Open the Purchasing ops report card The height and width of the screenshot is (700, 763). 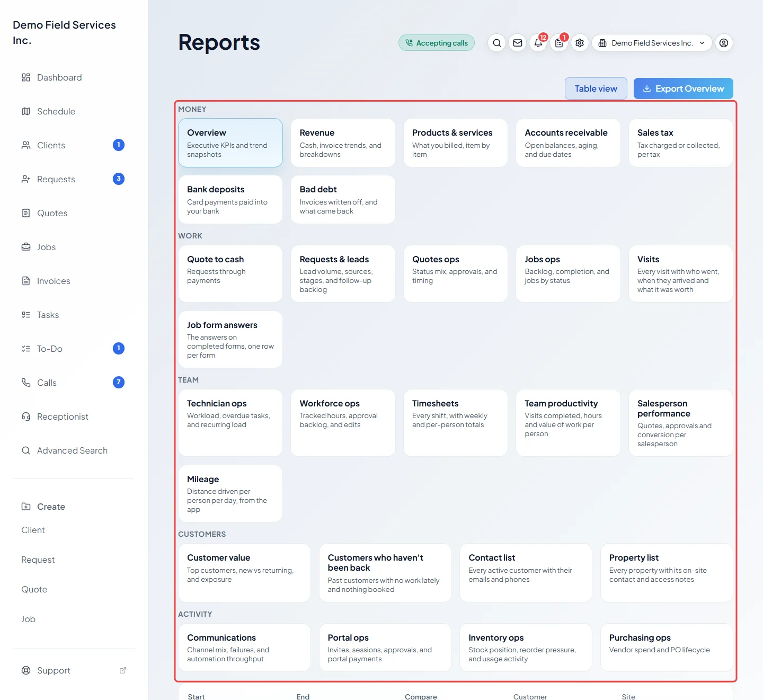point(667,648)
